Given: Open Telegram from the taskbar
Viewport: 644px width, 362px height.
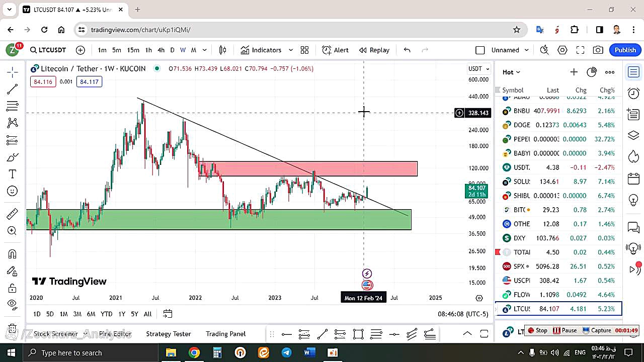Looking at the screenshot, I should (286, 352).
